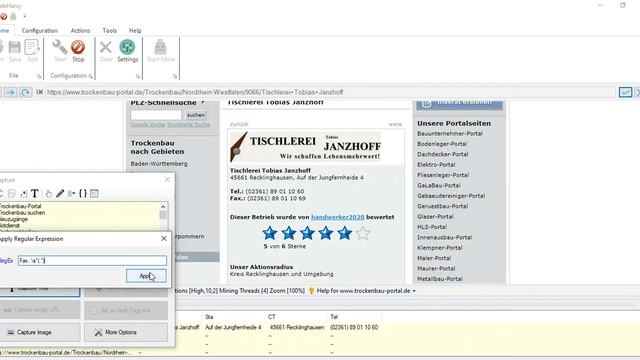Open the Tools ribbon tab

click(109, 31)
